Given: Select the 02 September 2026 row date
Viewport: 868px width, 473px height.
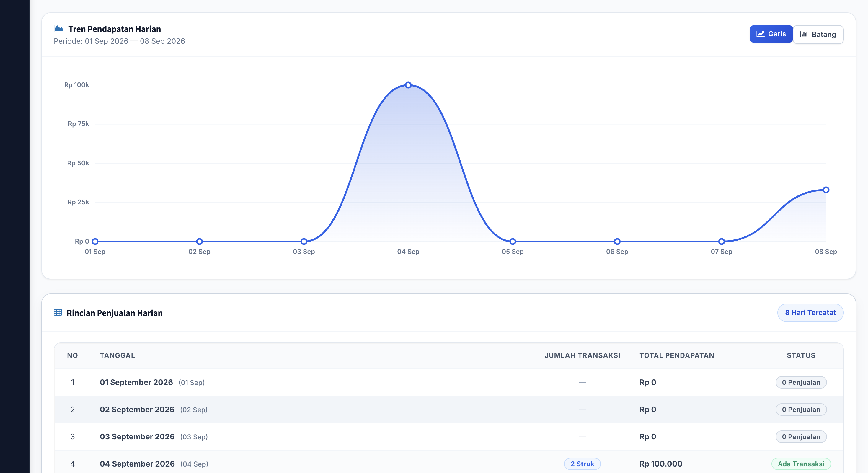Looking at the screenshot, I should 137,409.
